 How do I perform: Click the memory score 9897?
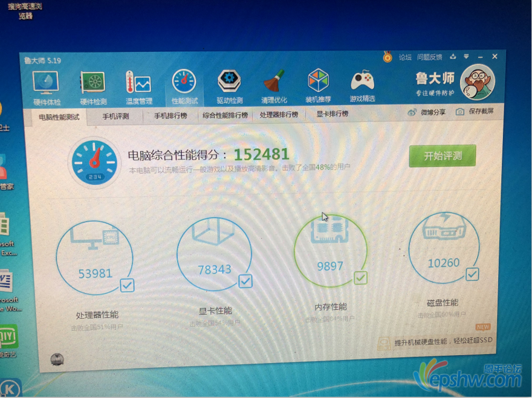coord(330,266)
